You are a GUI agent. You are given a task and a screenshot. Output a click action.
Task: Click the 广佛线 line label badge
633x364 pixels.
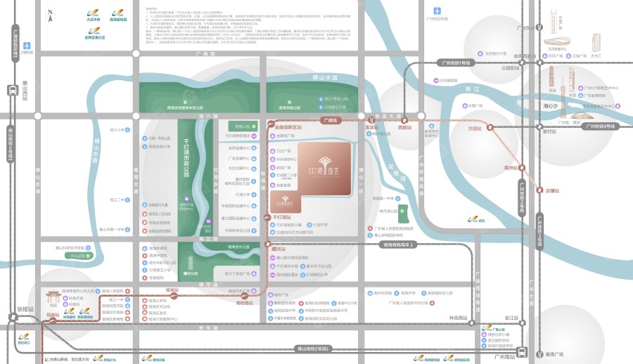tap(331, 120)
